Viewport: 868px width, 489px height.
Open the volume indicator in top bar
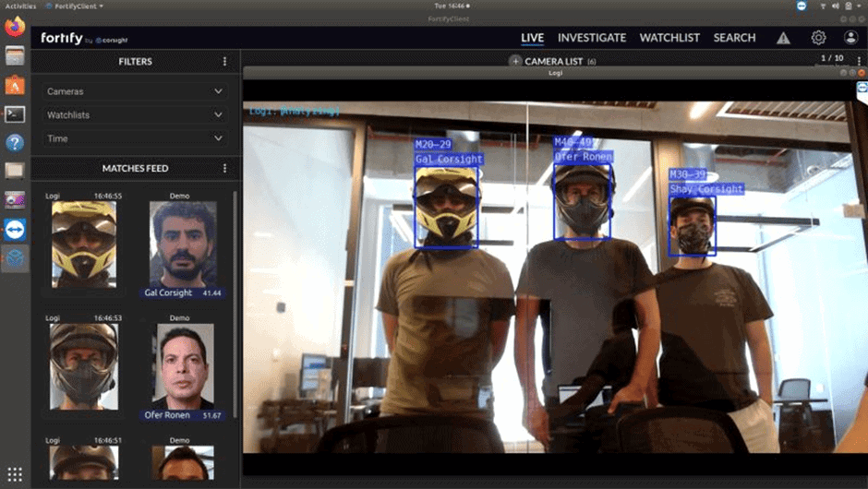836,6
